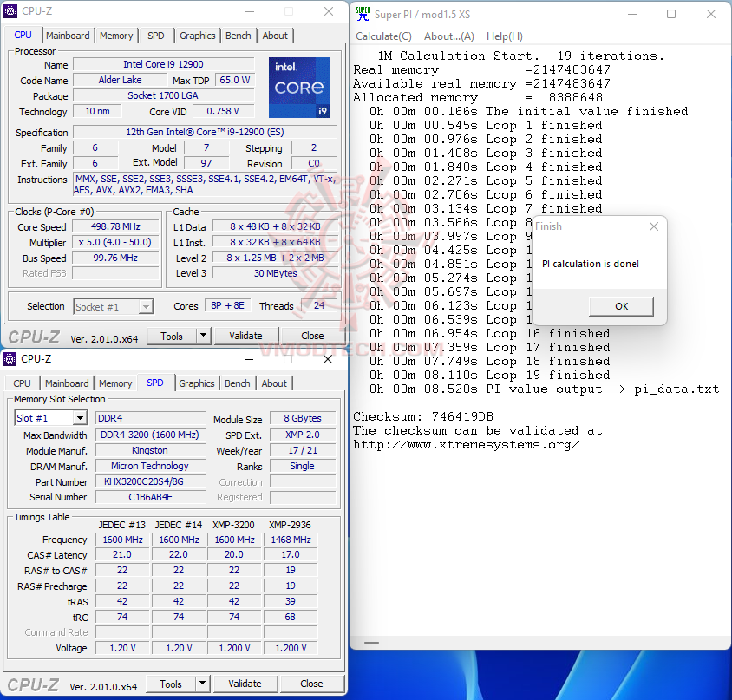Click the processor Name field Intel Core i9 12900
The height and width of the screenshot is (700, 732).
coord(164,64)
